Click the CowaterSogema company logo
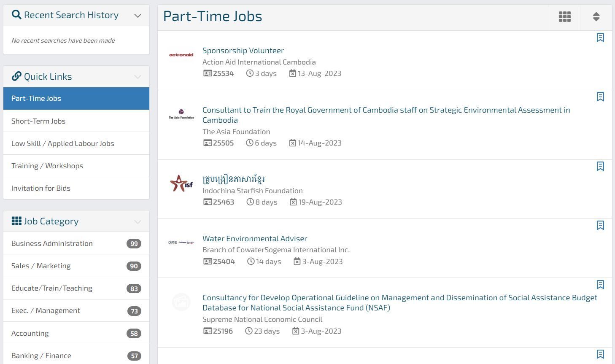The image size is (615, 364). [181, 243]
